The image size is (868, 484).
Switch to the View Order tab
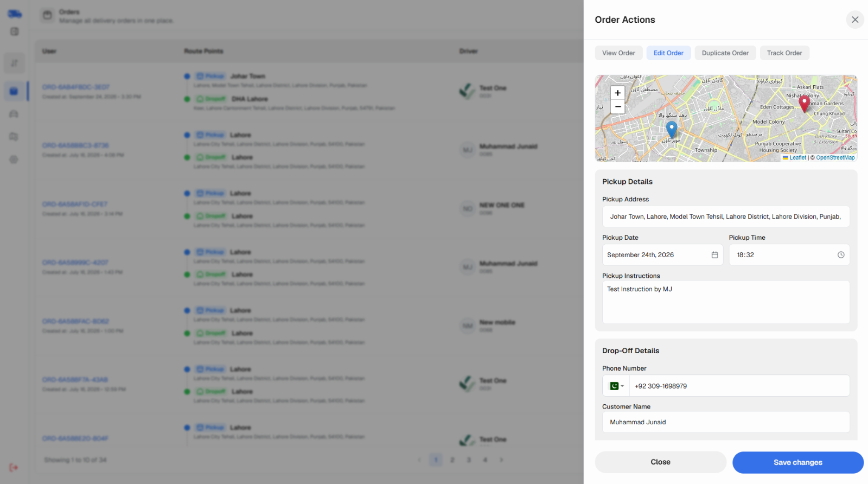pyautogui.click(x=618, y=53)
